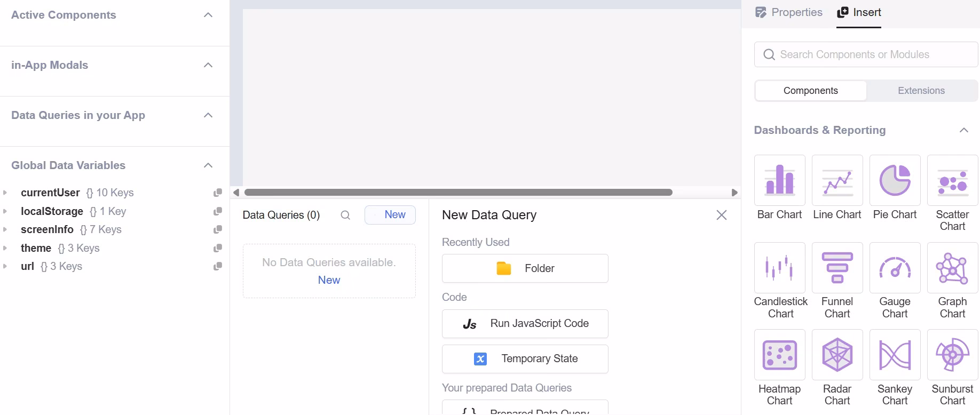Close the New Data Query panel
The image size is (980, 415).
pos(722,215)
